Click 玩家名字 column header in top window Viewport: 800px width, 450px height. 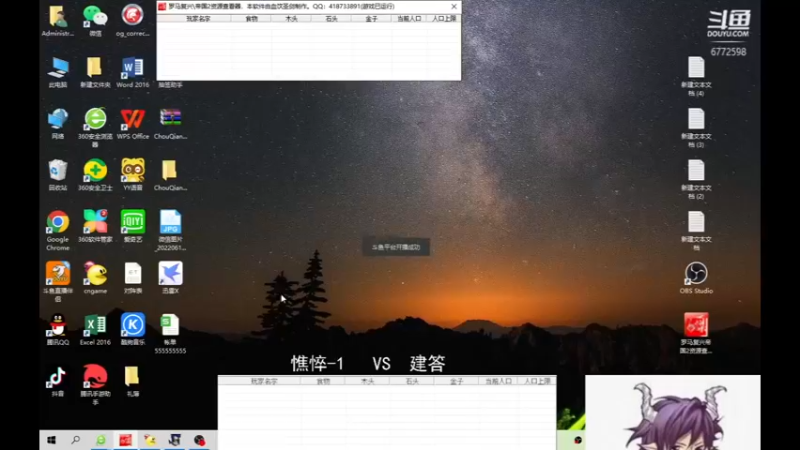[x=198, y=18]
